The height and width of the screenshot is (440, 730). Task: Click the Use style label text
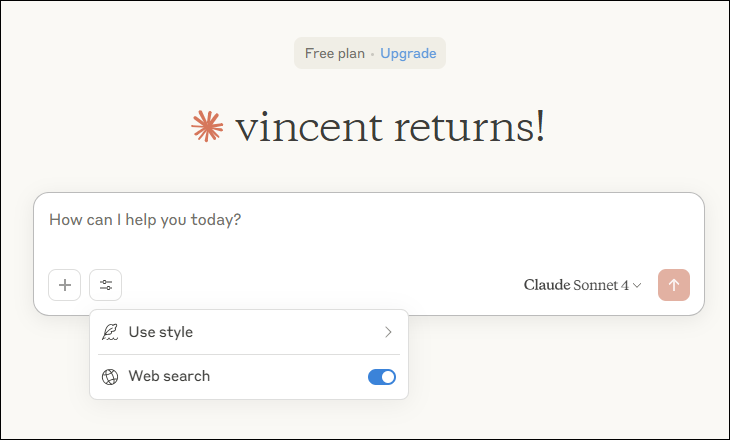(161, 332)
